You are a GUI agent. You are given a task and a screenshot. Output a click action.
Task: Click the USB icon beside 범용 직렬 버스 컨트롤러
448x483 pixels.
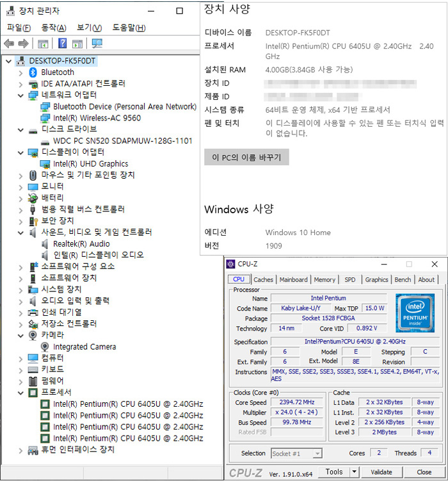coord(33,209)
